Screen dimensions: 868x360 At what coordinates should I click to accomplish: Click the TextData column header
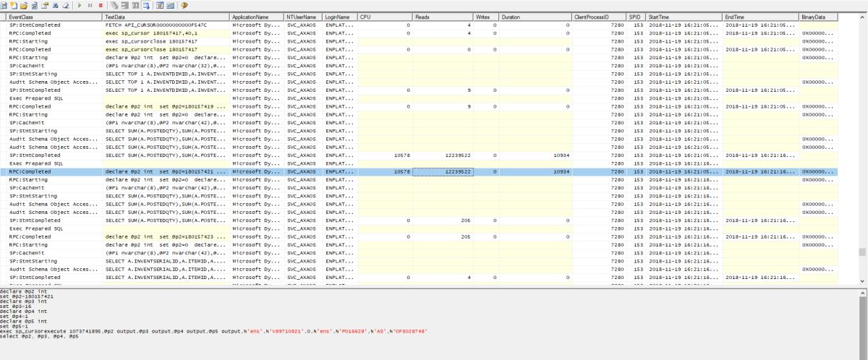tap(166, 17)
